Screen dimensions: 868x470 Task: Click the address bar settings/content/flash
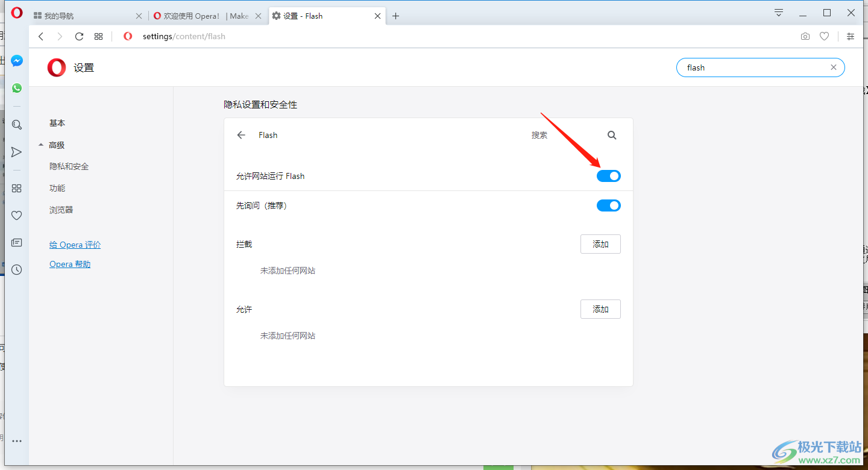(184, 36)
